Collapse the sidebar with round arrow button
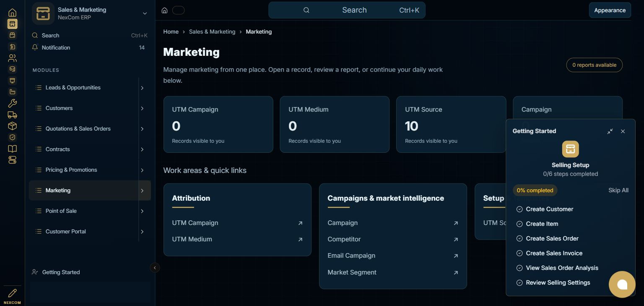Screen dimensions: 644x306 155,267
